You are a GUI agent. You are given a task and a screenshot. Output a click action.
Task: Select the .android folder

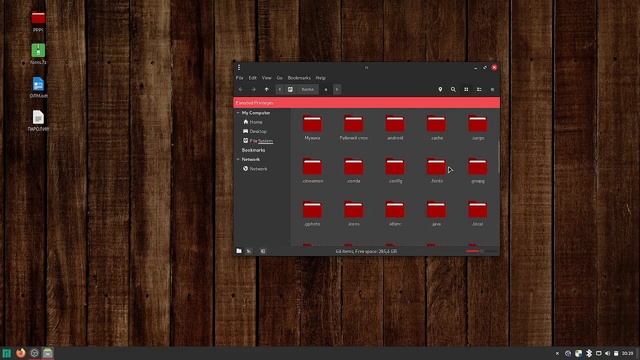395,127
